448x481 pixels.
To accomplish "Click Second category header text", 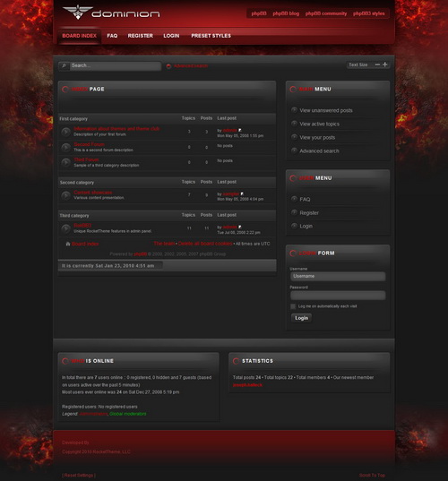I will (x=77, y=183).
